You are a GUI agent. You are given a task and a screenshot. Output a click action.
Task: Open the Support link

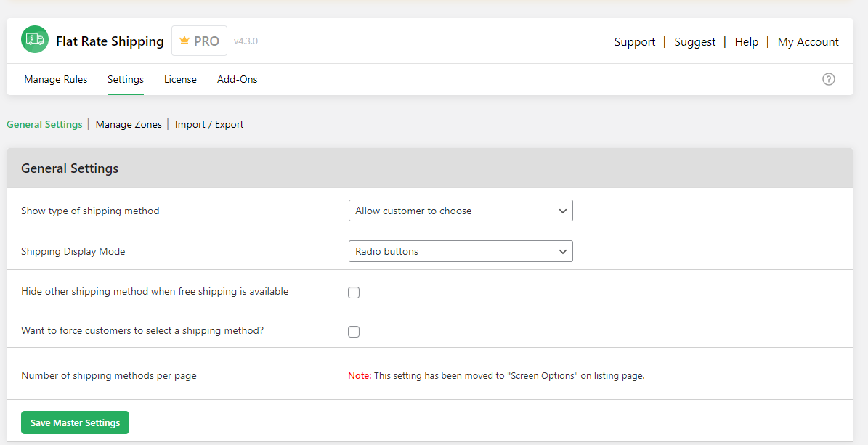tap(635, 42)
